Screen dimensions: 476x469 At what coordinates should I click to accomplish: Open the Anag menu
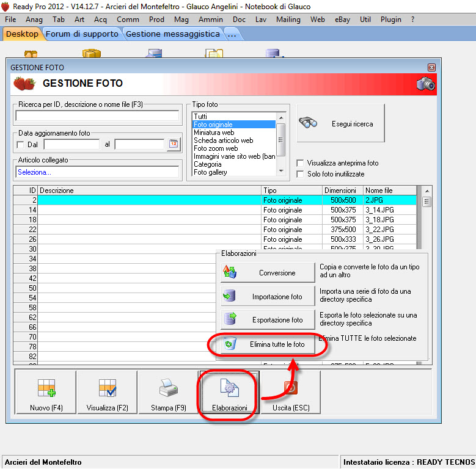(x=34, y=20)
